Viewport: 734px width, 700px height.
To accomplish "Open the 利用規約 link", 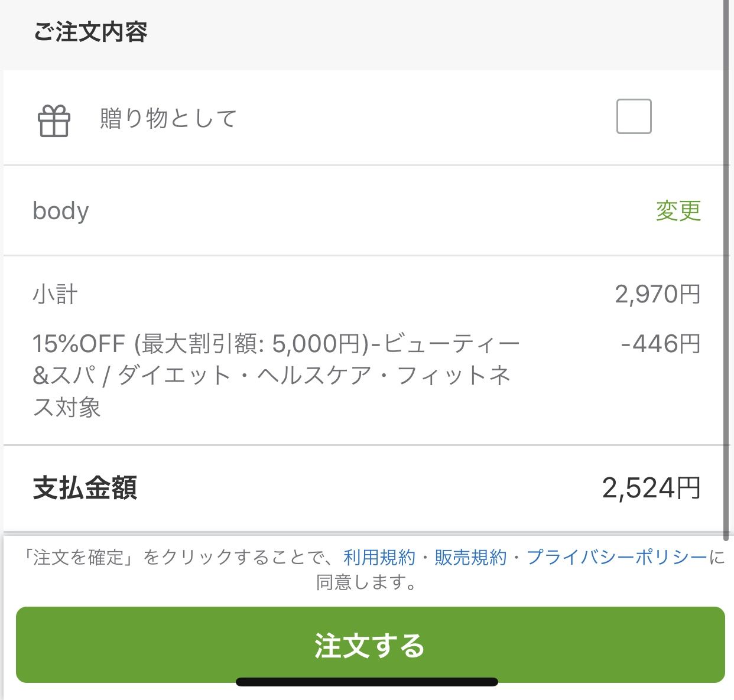I will coord(379,557).
